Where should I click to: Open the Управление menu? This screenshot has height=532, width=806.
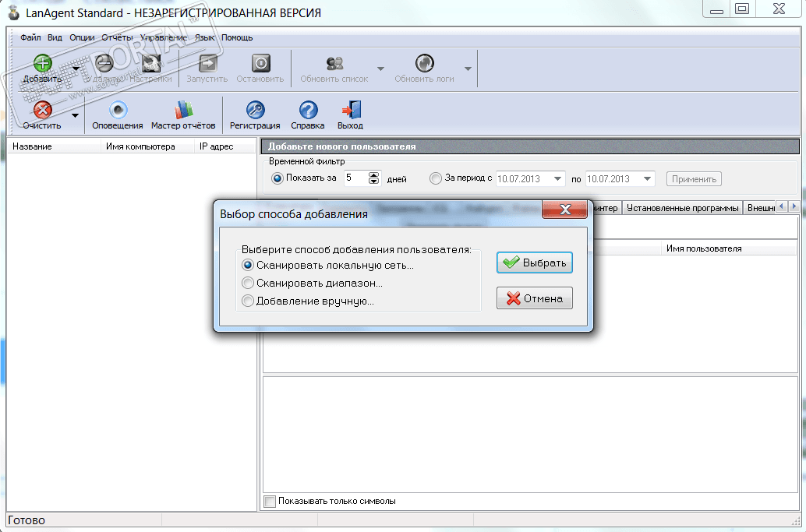164,37
